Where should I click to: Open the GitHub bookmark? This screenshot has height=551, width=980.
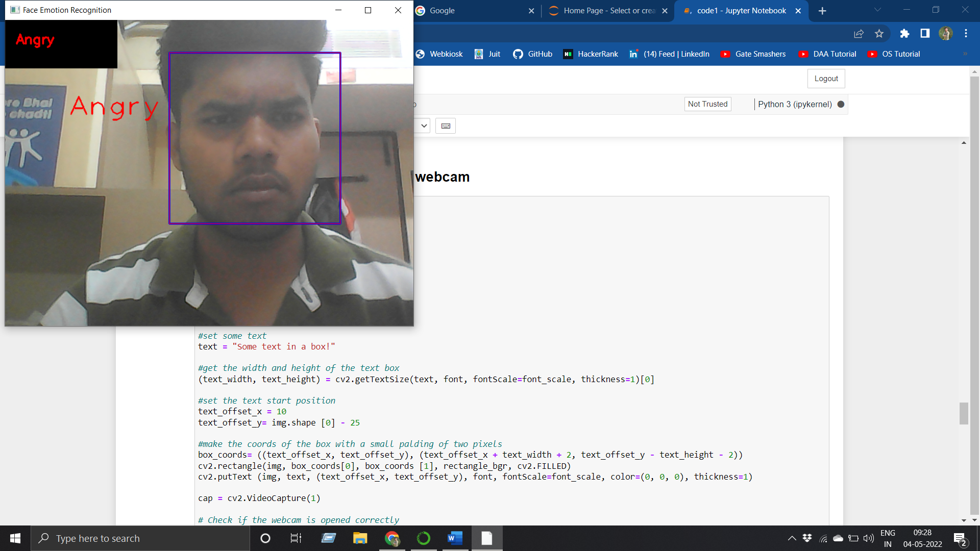click(532, 54)
